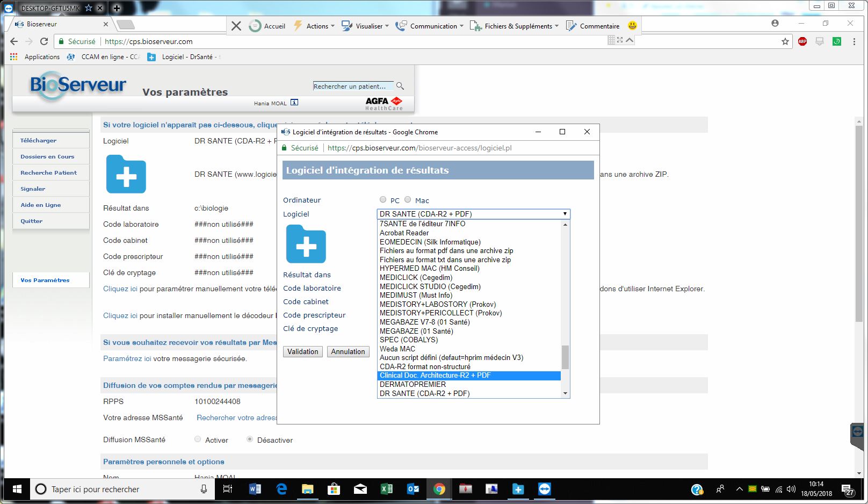The width and height of the screenshot is (868, 504).
Task: Click the software list scrollbar thumb
Action: pos(565,357)
